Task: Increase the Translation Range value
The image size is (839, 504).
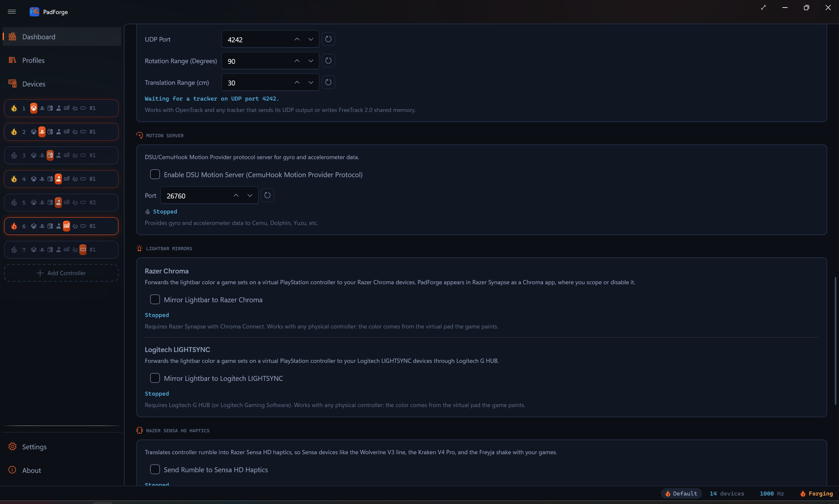Action: 297,83
